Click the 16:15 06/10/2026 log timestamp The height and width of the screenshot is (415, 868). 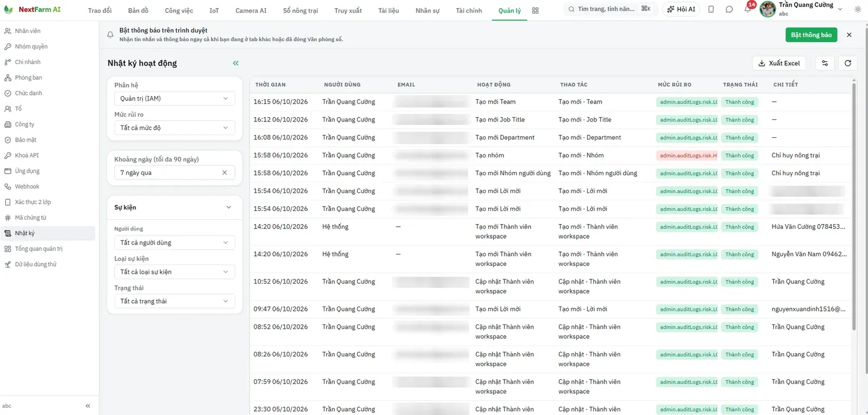[x=280, y=102]
